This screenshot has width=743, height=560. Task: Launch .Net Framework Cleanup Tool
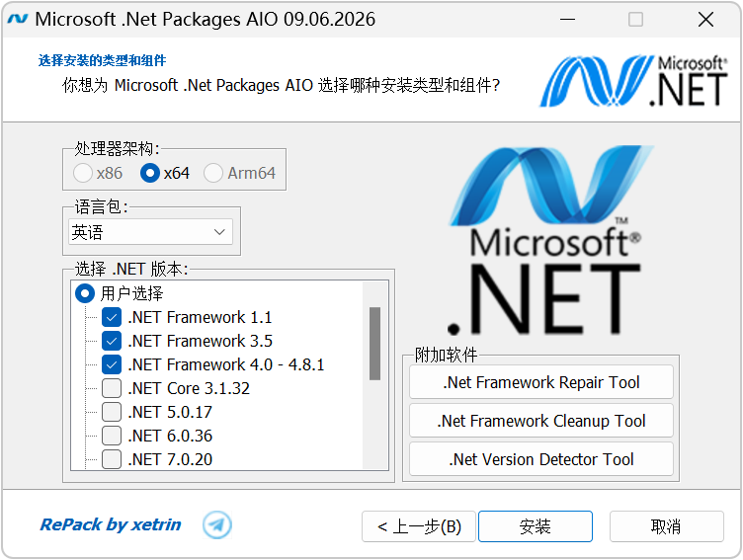[x=541, y=420]
